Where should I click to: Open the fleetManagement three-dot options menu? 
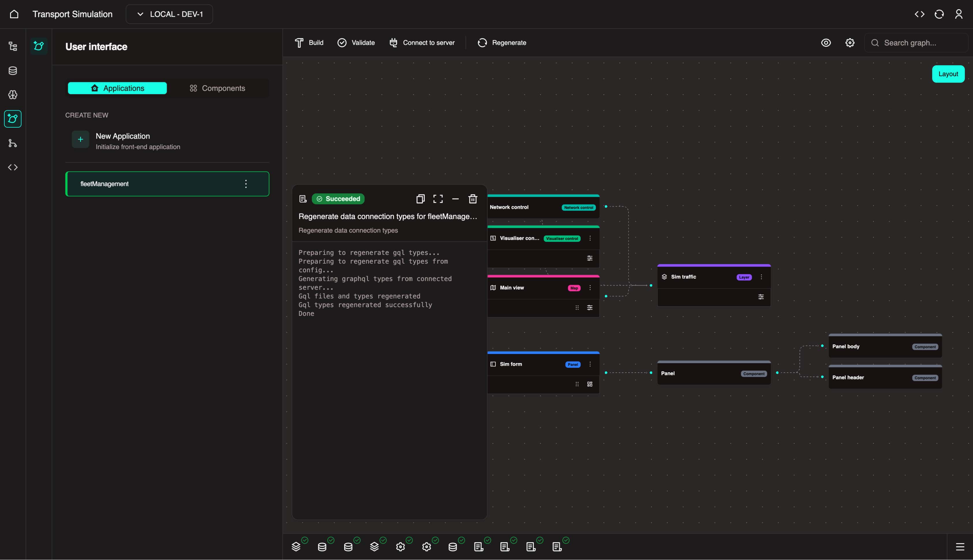click(x=246, y=184)
